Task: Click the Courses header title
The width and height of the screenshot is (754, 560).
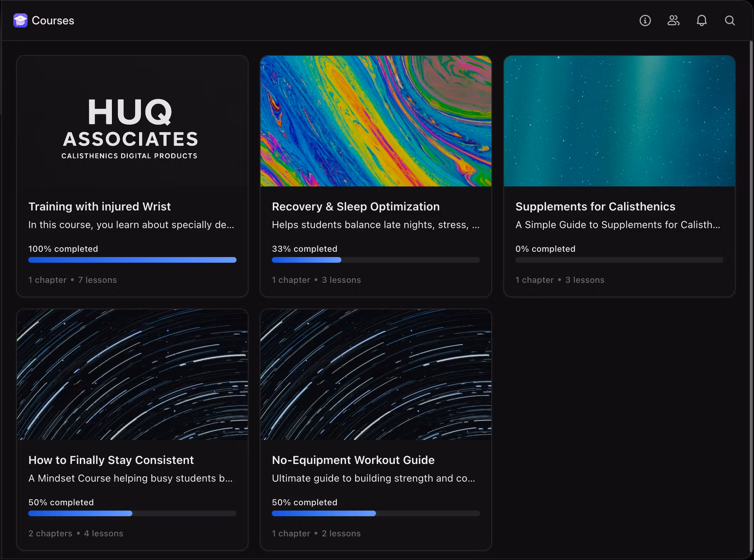Action: (x=53, y=20)
